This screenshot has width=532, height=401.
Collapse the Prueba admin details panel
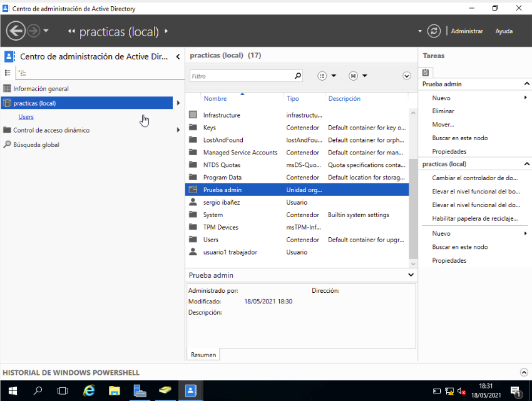click(411, 275)
